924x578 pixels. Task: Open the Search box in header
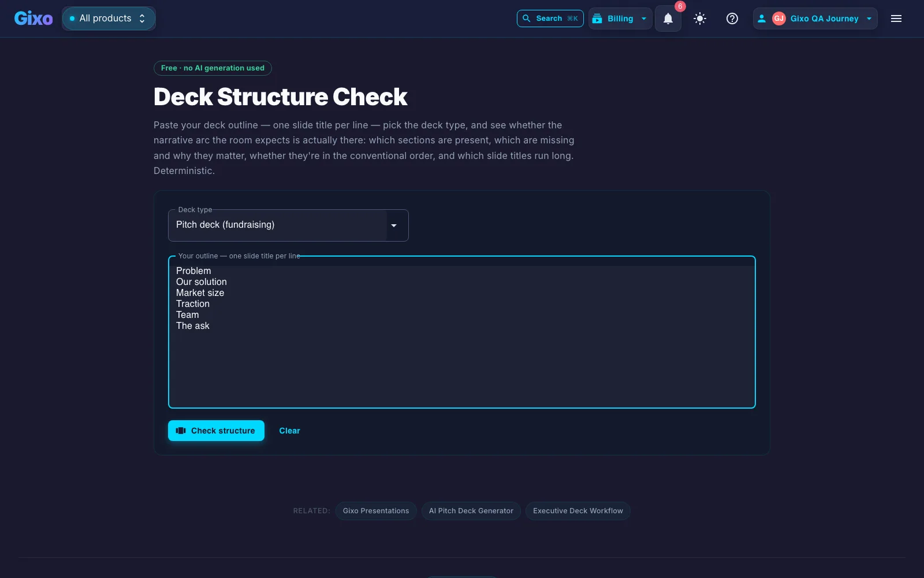pyautogui.click(x=550, y=18)
